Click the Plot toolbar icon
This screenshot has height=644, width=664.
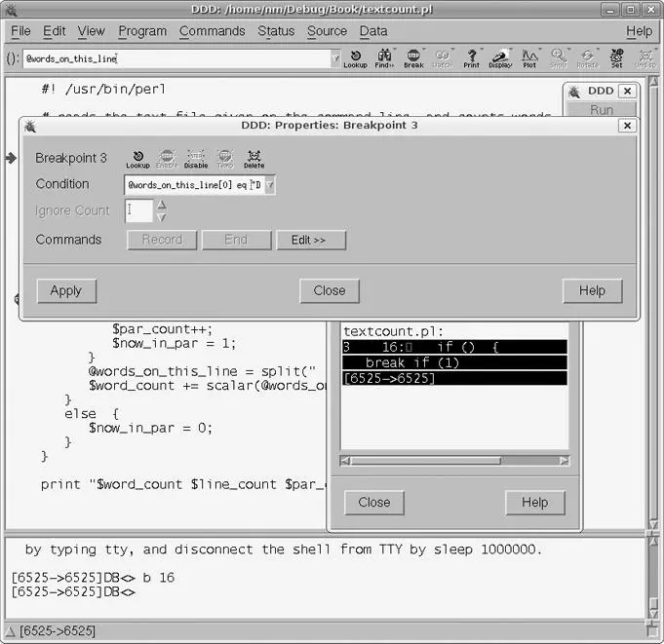(x=529, y=58)
